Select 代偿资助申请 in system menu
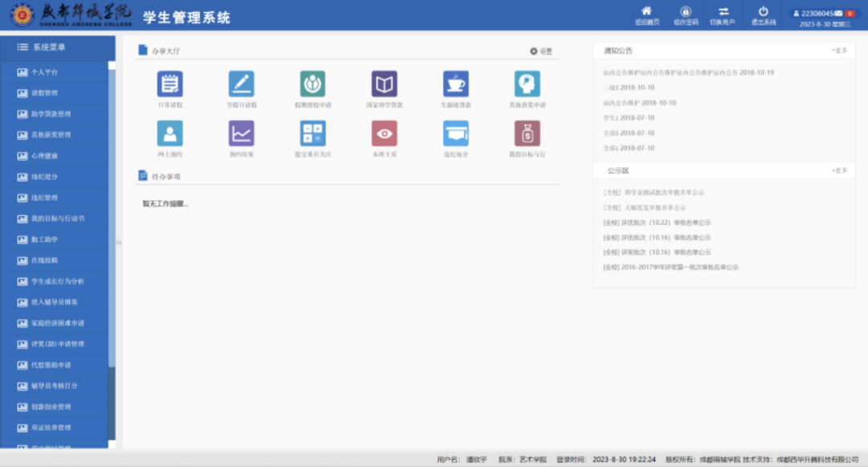Viewport: 868px width, 467px height. (55, 365)
